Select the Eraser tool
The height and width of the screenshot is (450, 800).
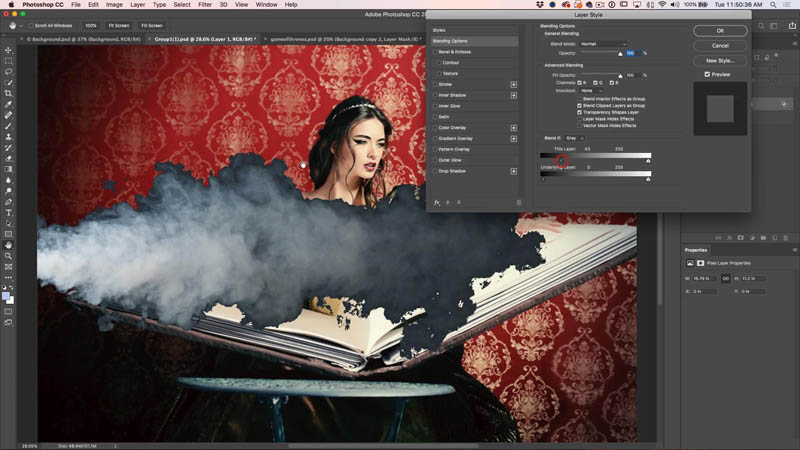(x=8, y=158)
